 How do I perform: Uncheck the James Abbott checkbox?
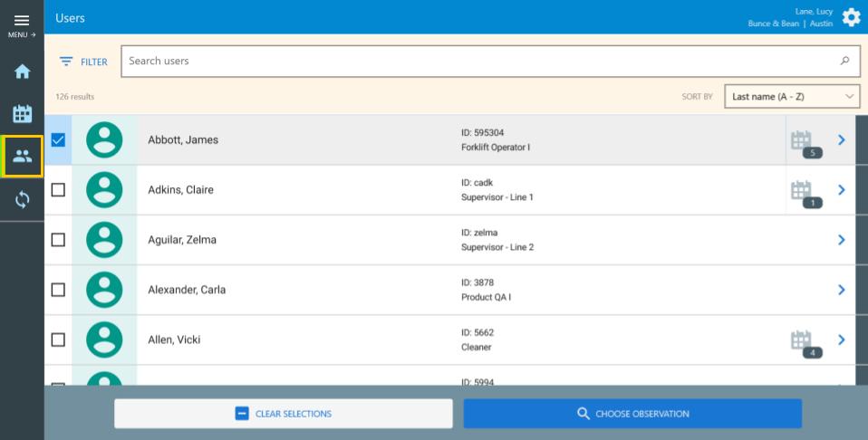pos(58,140)
